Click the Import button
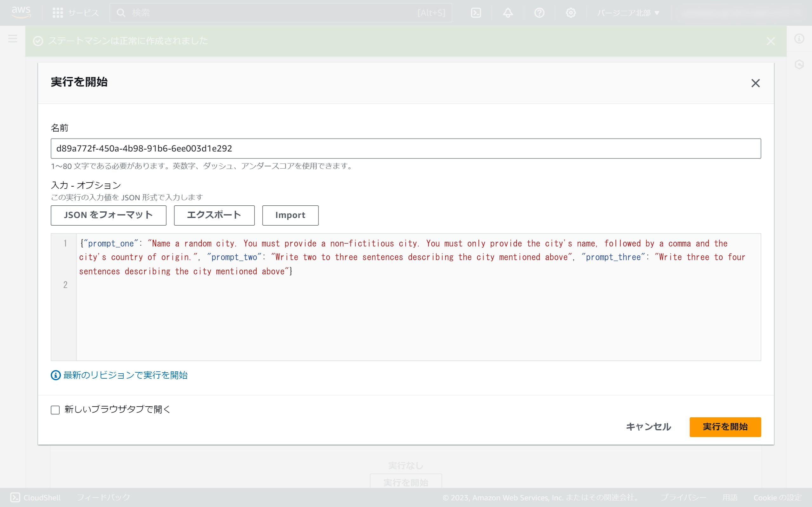Viewport: 812px width, 507px height. click(290, 215)
